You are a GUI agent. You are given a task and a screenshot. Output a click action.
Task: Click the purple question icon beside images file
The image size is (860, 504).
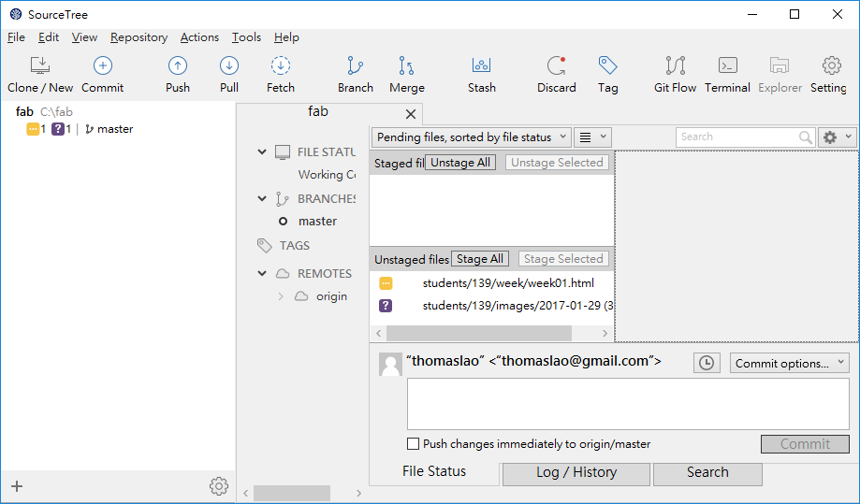386,306
